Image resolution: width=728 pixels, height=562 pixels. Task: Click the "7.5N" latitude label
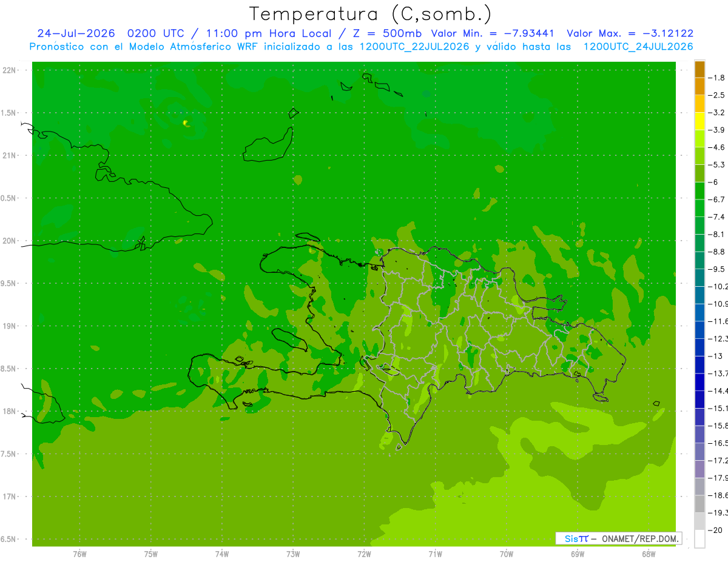pyautogui.click(x=9, y=454)
